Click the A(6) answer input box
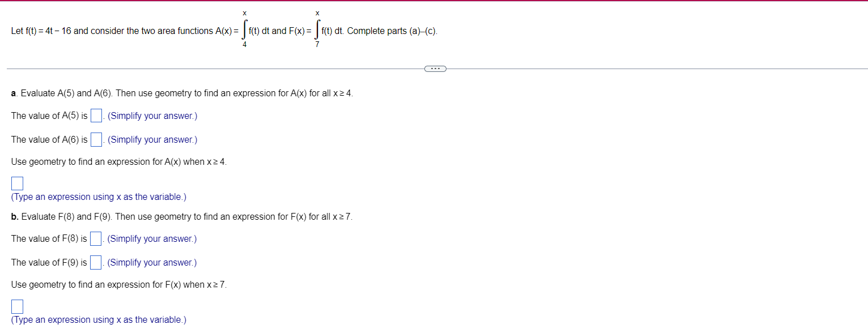Viewport: 868px width, 333px height. 96,139
